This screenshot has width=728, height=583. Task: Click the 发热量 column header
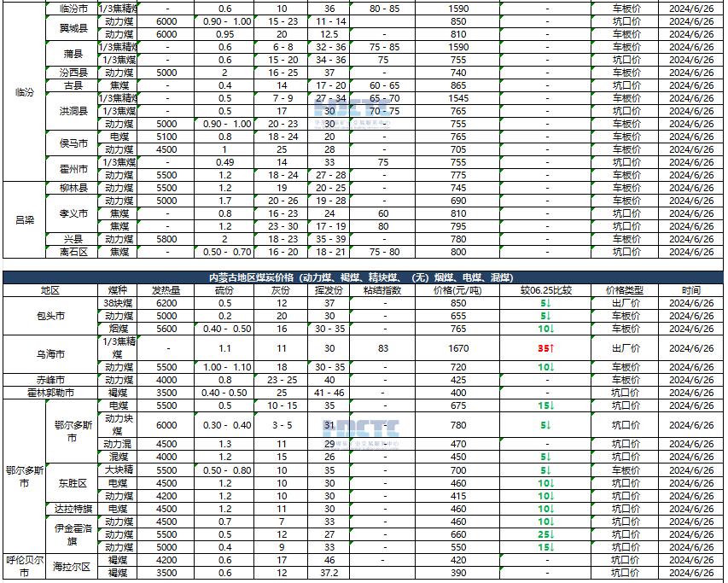(166, 290)
